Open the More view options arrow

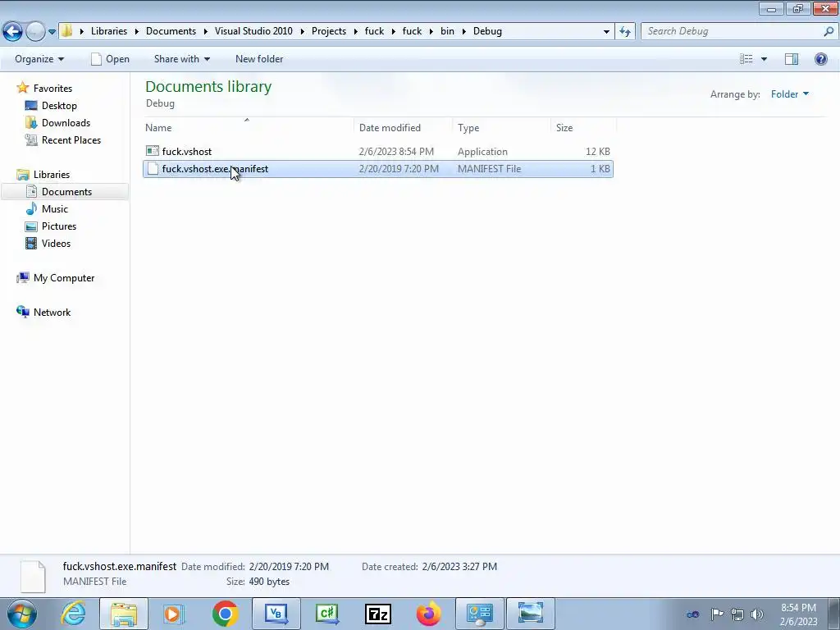tap(764, 59)
